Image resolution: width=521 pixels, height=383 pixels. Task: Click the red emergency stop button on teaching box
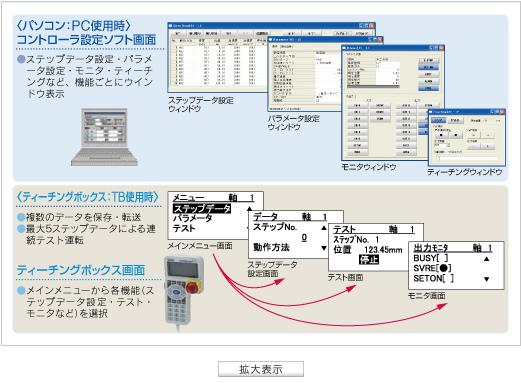point(193,287)
